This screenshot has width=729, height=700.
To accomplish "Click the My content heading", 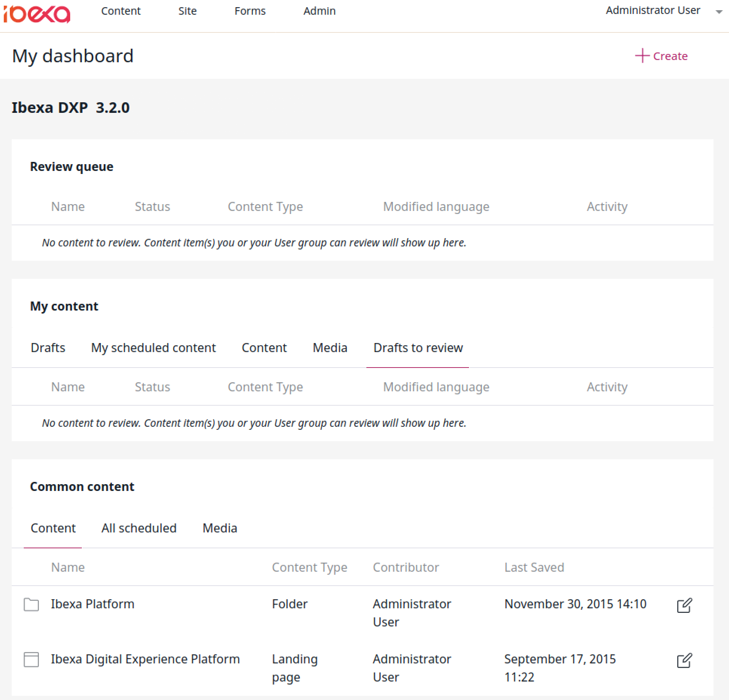I will (x=64, y=306).
